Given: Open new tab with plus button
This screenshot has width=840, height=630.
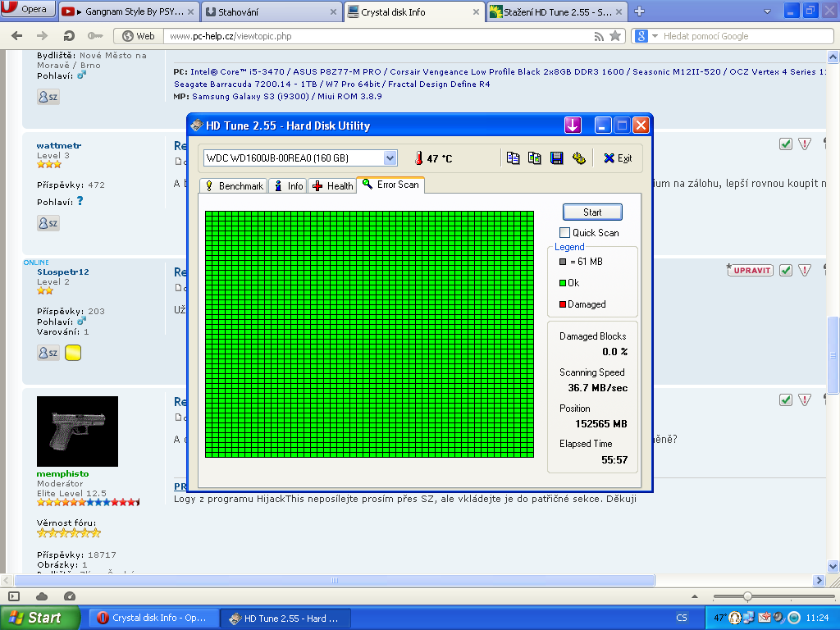Looking at the screenshot, I should pyautogui.click(x=639, y=11).
